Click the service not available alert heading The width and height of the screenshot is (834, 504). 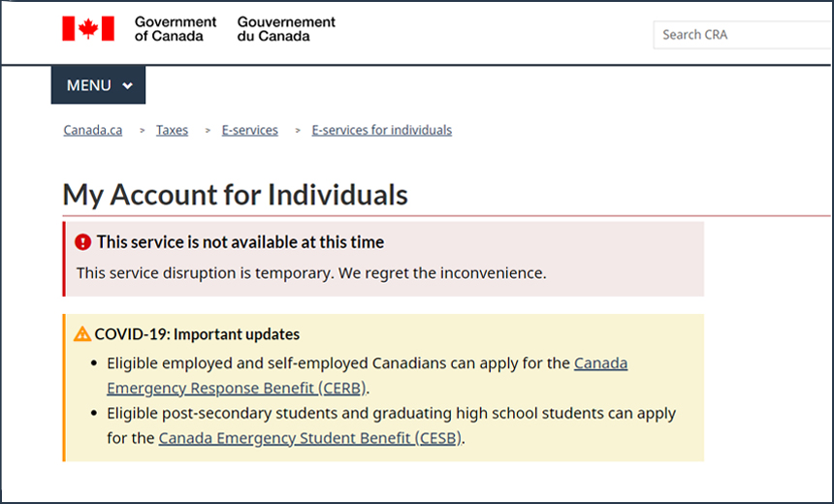click(240, 242)
